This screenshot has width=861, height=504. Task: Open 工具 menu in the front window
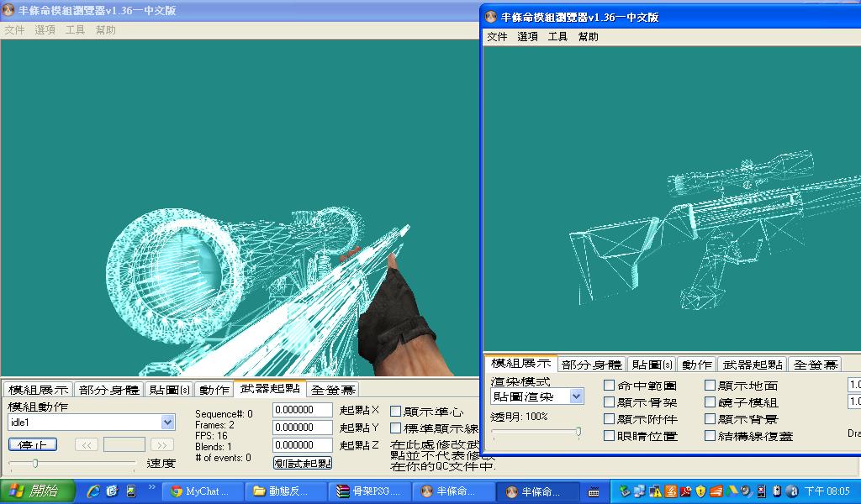point(557,36)
